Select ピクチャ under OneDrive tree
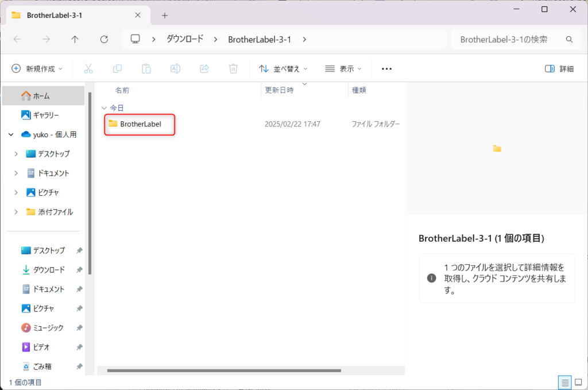This screenshot has height=390, width=588. click(x=42, y=192)
